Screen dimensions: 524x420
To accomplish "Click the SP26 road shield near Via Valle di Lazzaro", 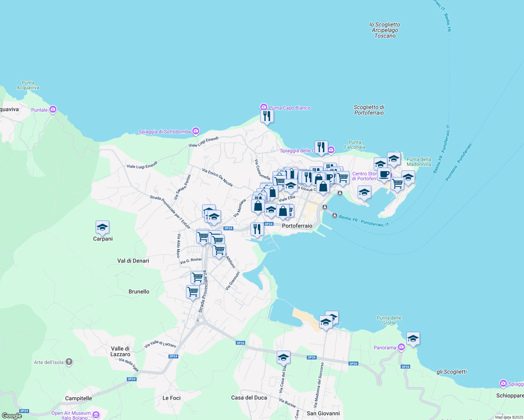I will point(241,343).
